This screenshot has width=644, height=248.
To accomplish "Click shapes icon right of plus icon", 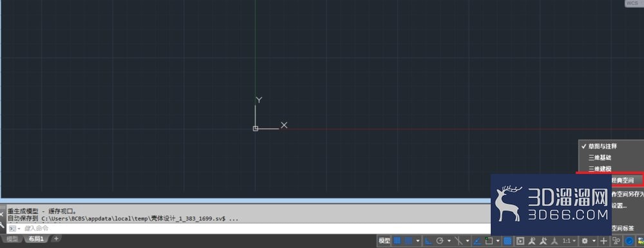I will pyautogui.click(x=616, y=241).
